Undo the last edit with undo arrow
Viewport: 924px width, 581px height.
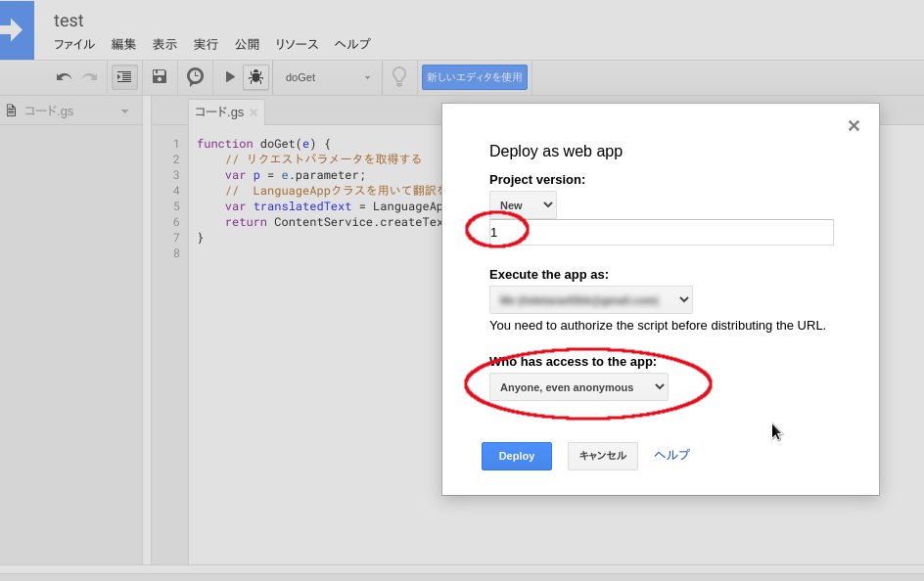(63, 76)
